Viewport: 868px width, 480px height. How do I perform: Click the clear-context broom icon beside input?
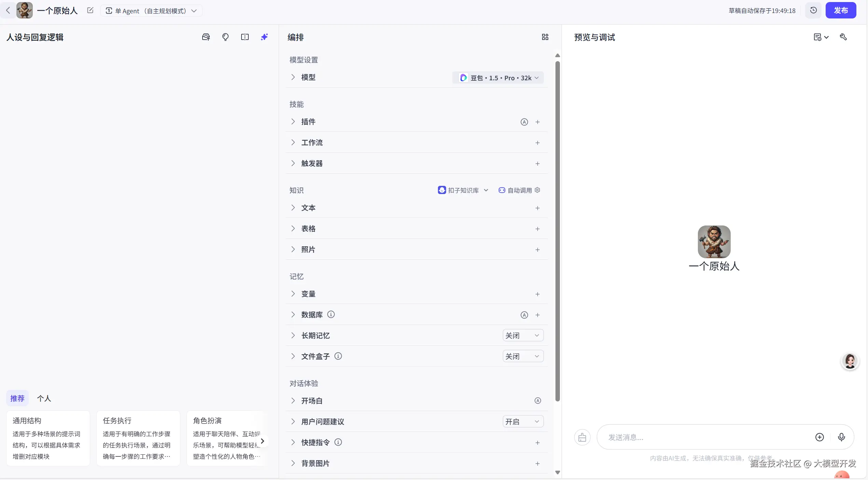click(582, 437)
